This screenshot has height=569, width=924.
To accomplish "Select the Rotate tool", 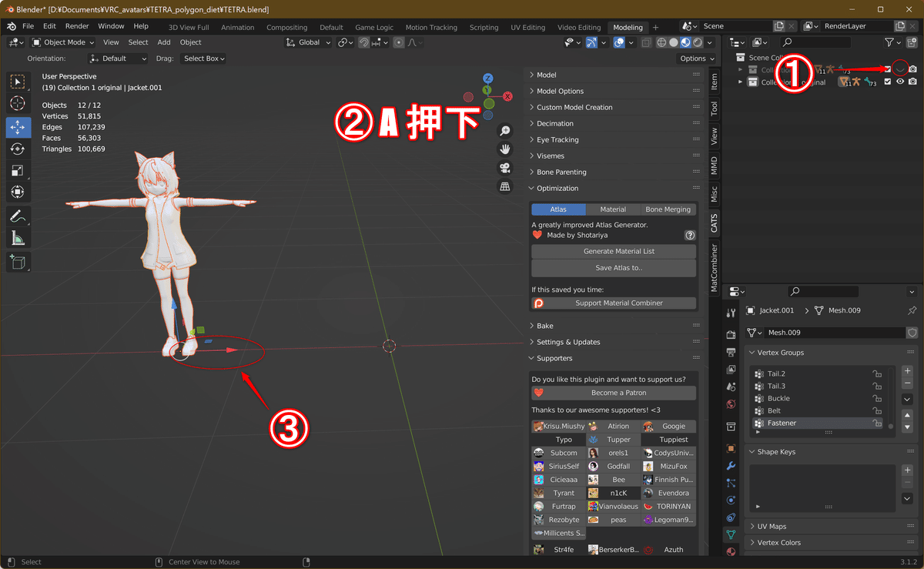I will tap(18, 149).
